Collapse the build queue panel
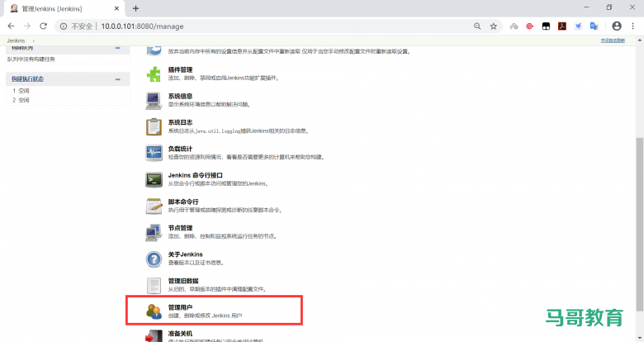Screen dimensions: 644x342 [118, 48]
